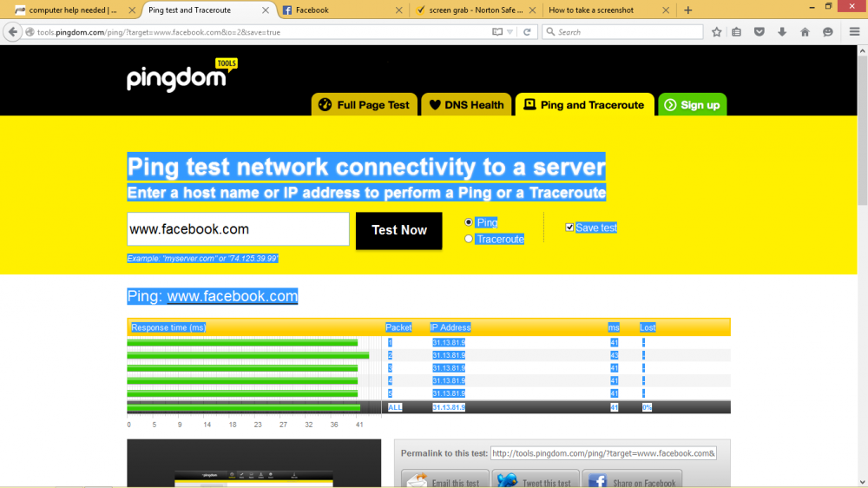Click the Share on Facebook button

(632, 479)
